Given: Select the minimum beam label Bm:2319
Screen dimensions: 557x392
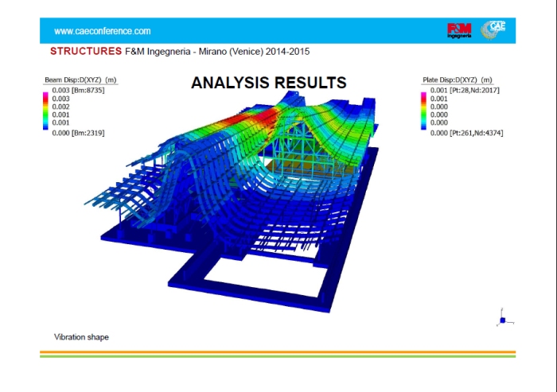Looking at the screenshot, I should [x=88, y=133].
